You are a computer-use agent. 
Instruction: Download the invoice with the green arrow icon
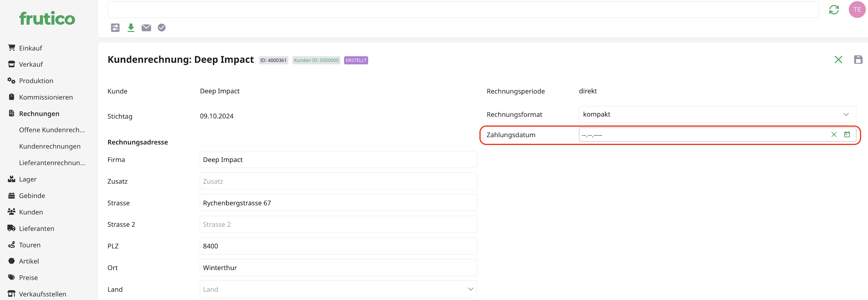[x=131, y=28]
